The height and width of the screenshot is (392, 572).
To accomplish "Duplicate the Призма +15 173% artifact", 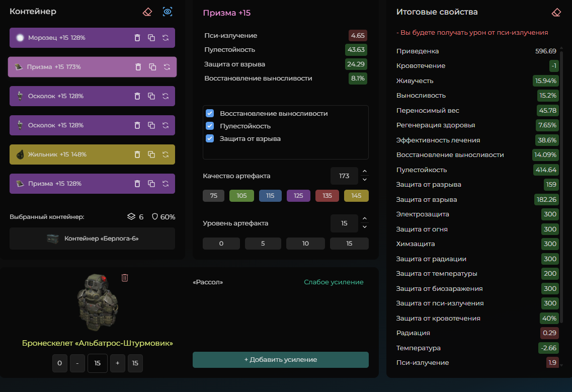I will pyautogui.click(x=152, y=67).
